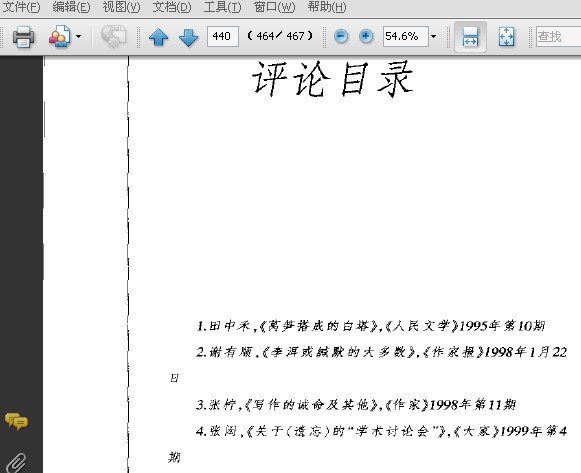Open the attachments paperclip icon
Screen dimensions: 581x473
coord(16,463)
